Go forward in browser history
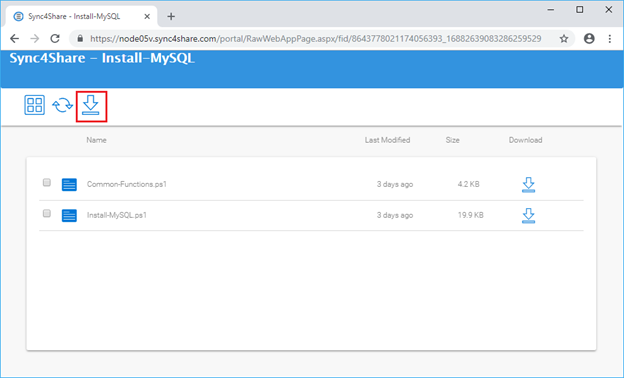The height and width of the screenshot is (378, 624). point(35,39)
